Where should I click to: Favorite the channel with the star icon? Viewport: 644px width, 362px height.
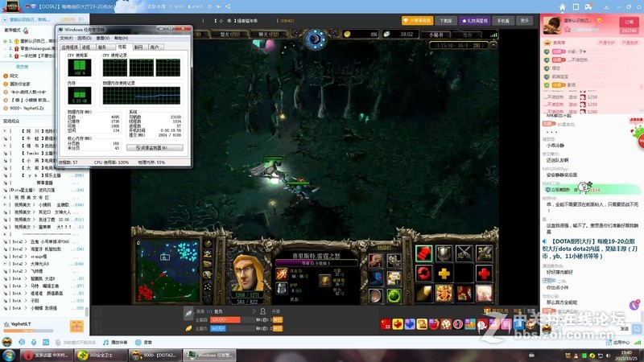[x=210, y=6]
